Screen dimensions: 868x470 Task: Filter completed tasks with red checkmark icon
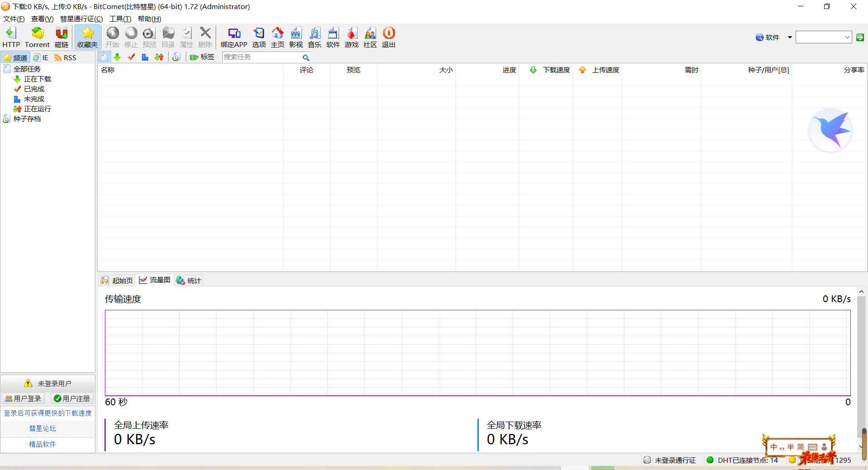pos(131,57)
